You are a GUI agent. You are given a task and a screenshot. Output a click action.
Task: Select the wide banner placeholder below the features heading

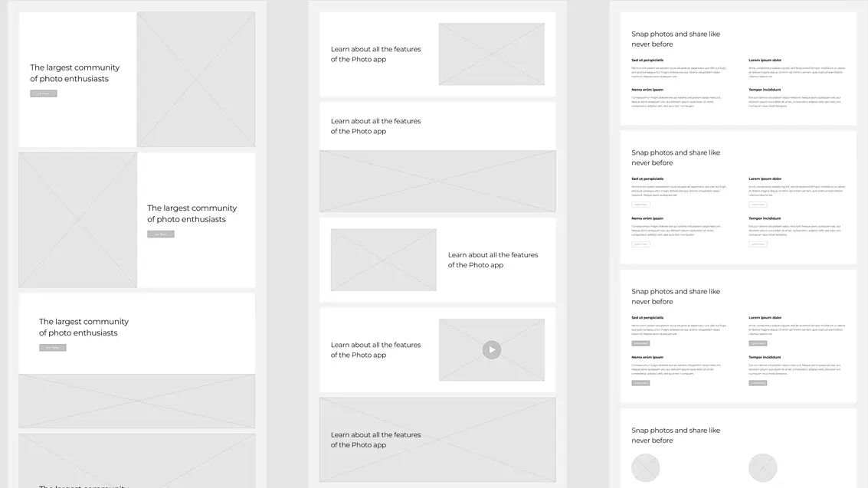click(437, 180)
